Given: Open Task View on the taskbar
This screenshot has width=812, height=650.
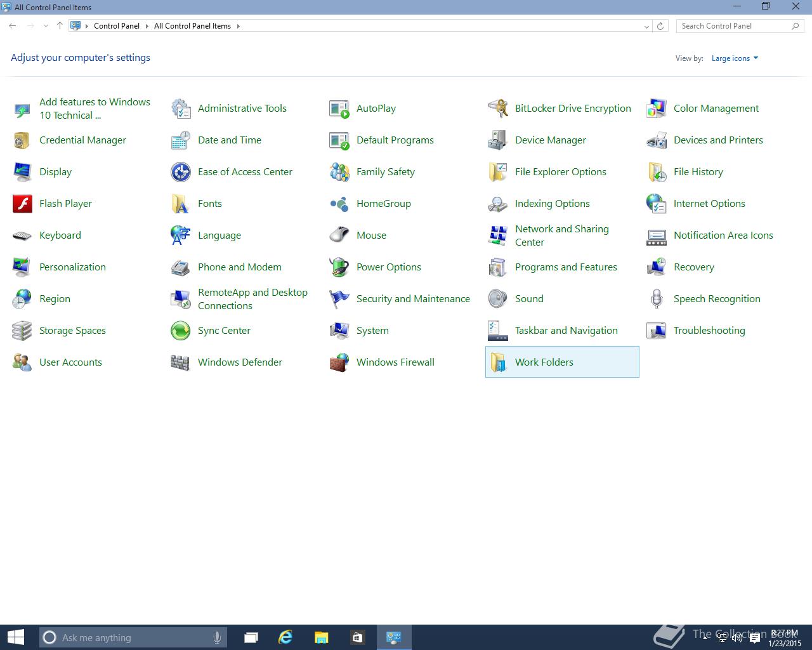Looking at the screenshot, I should (x=251, y=637).
